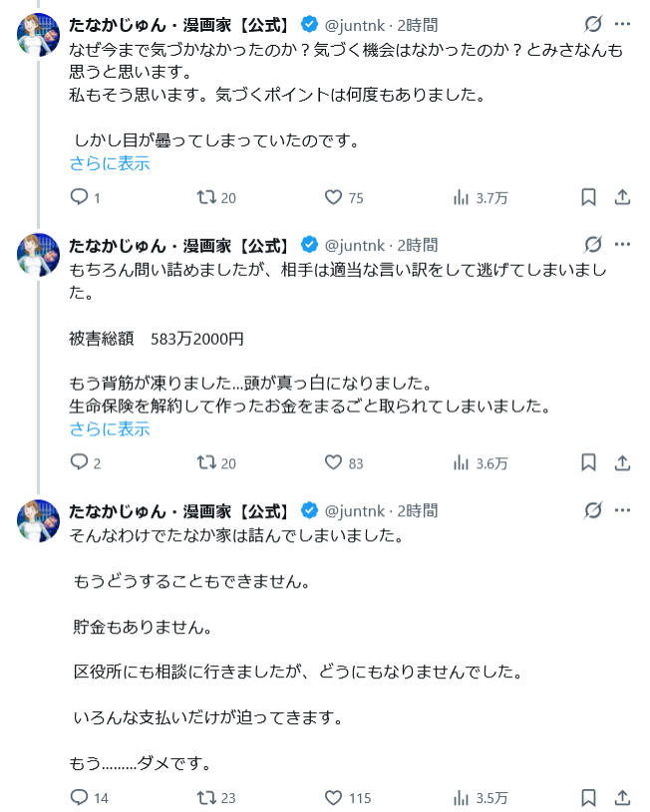The height and width of the screenshot is (812, 650).
Task: Reply to the tweet with 14 replies
Action: pyautogui.click(x=81, y=797)
